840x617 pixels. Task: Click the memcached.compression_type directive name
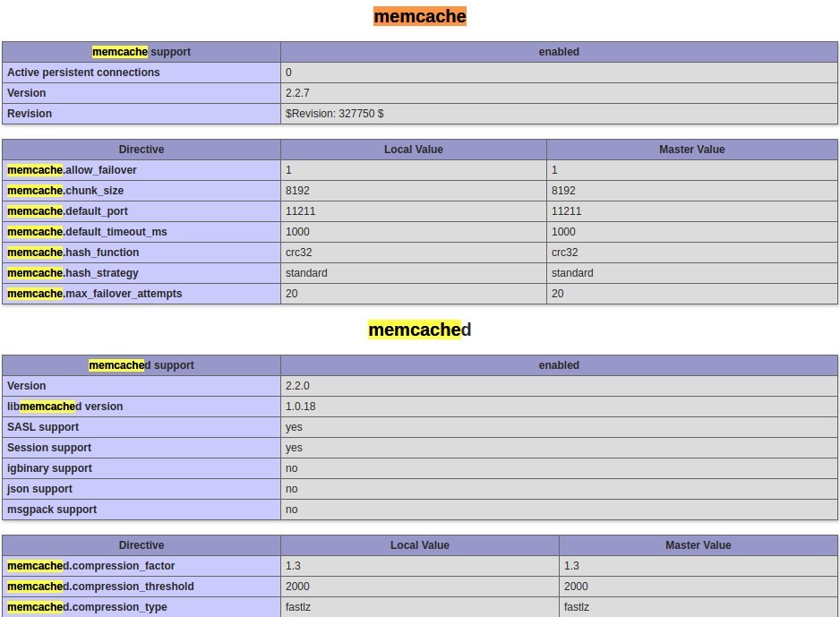[x=87, y=607]
